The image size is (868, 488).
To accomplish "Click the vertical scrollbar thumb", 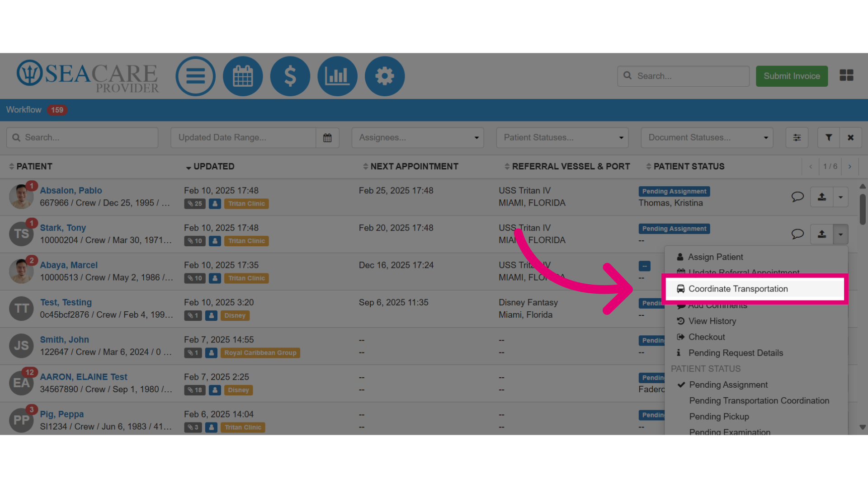I will pyautogui.click(x=863, y=209).
